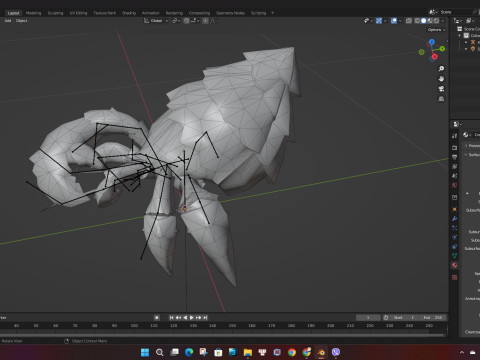
Task: Open the Modeling workspace tab
Action: coord(34,13)
